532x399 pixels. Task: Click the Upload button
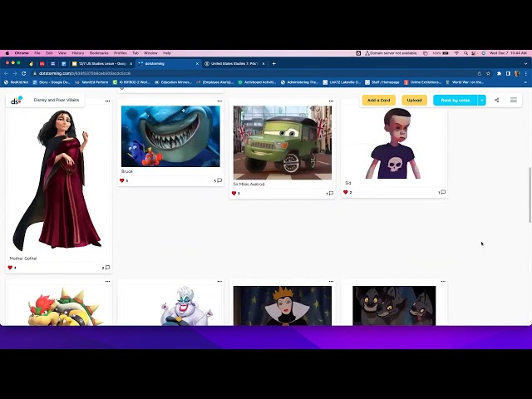414,100
